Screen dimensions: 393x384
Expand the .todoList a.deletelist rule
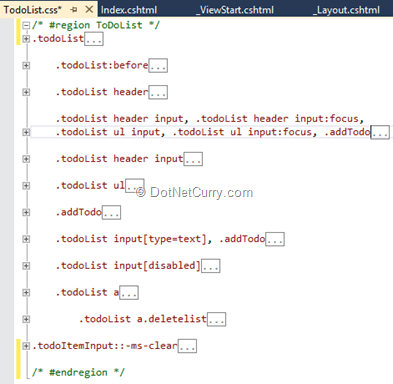(x=26, y=319)
